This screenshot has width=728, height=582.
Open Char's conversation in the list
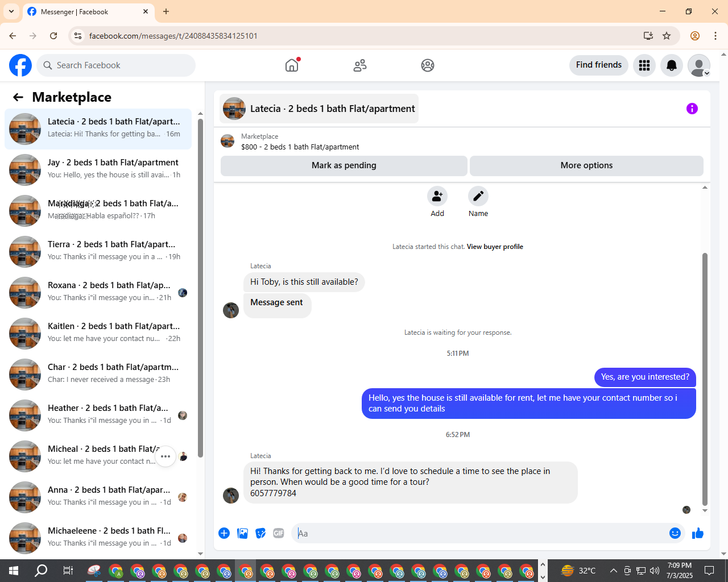98,375
